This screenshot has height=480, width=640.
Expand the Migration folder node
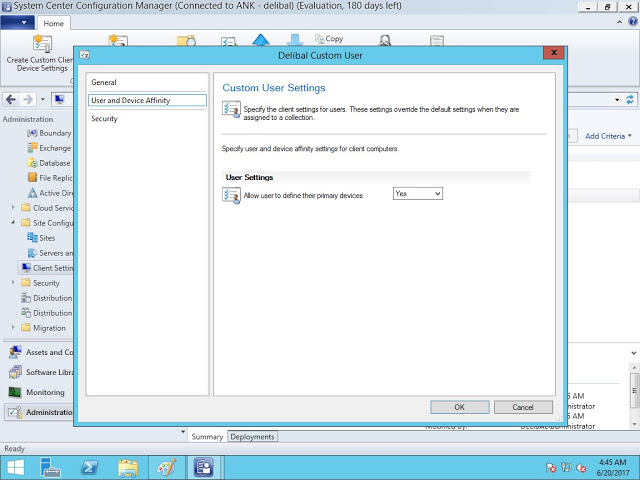pos(13,328)
